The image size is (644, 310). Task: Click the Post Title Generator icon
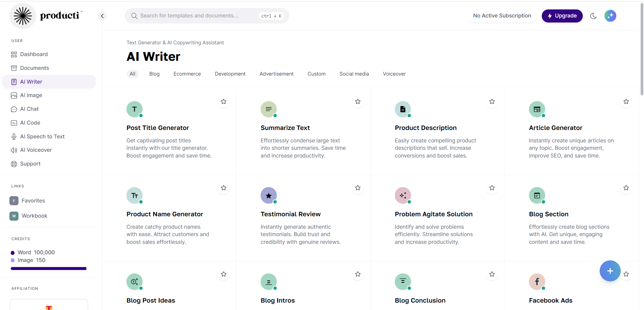click(134, 109)
